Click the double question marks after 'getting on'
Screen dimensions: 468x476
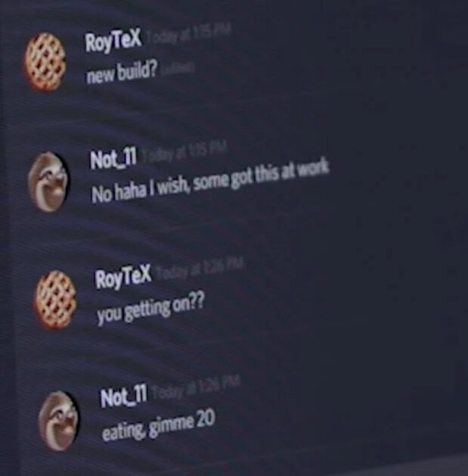[197, 303]
